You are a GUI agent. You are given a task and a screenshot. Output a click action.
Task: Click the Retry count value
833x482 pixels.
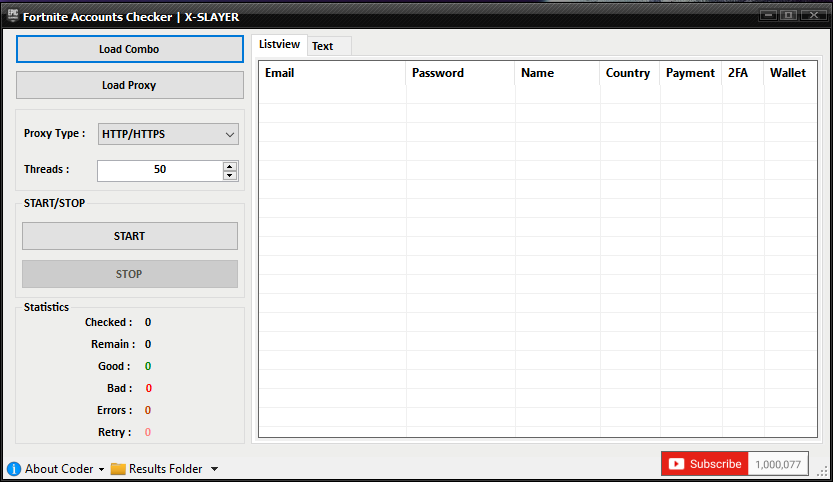(x=148, y=433)
